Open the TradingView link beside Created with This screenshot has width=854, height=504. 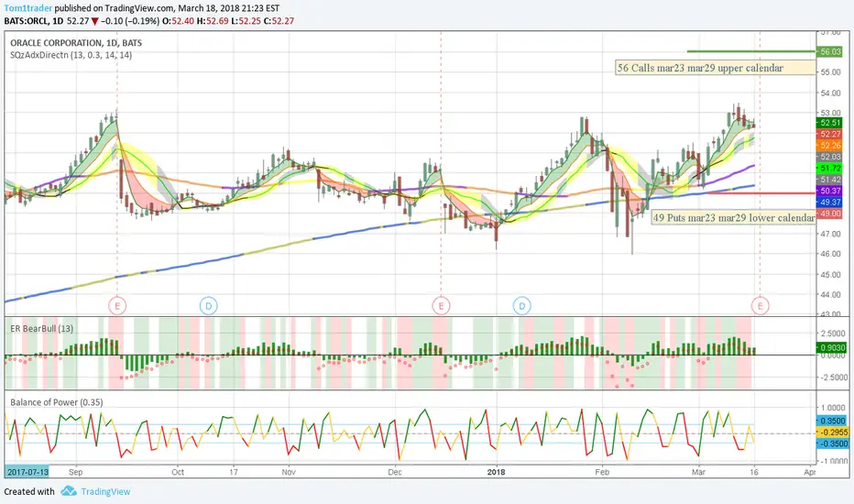tap(105, 491)
